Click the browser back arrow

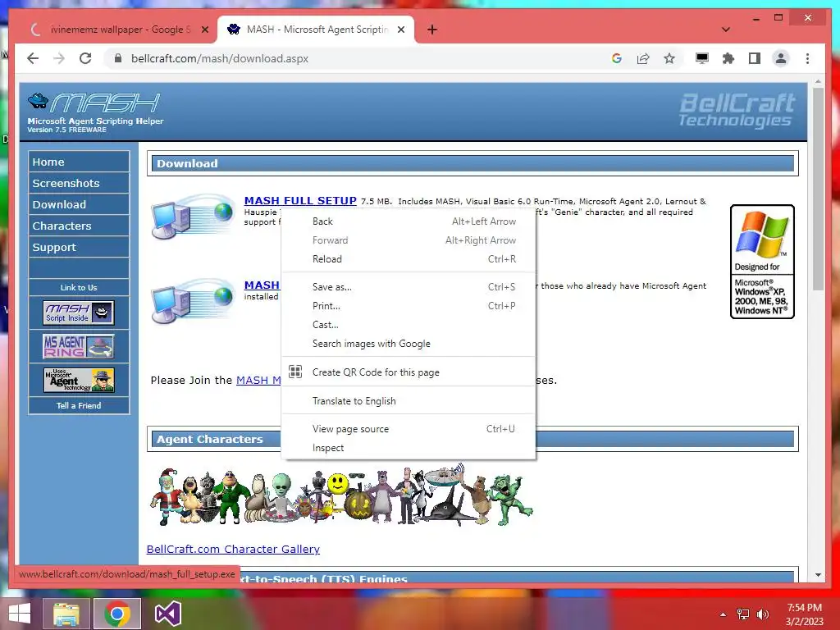(33, 58)
